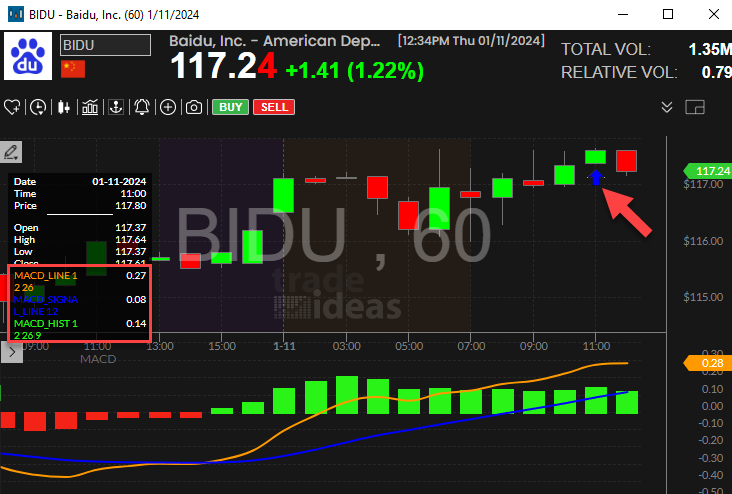The image size is (732, 494).
Task: Click the '$116.00' price axis label
Action: (x=703, y=241)
